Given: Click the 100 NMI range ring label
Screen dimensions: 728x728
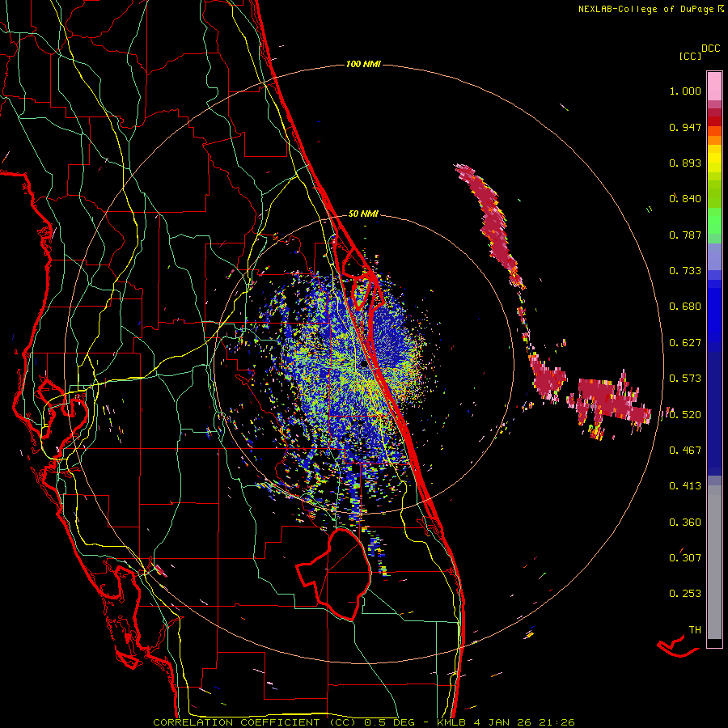Looking at the screenshot, I should click(x=363, y=64).
